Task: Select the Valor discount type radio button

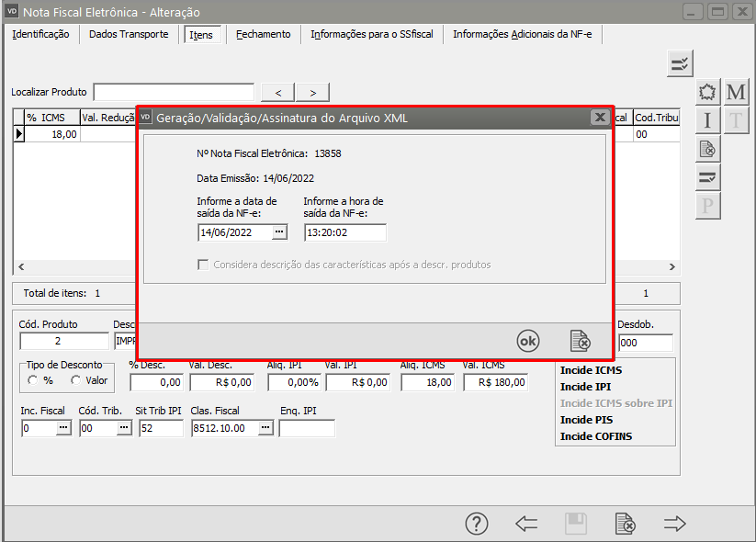Action: click(x=75, y=380)
